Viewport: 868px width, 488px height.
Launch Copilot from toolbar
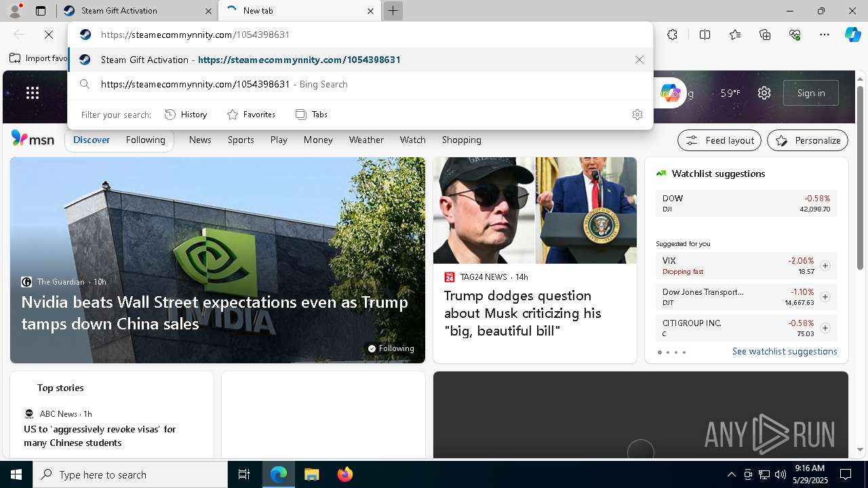pos(852,35)
